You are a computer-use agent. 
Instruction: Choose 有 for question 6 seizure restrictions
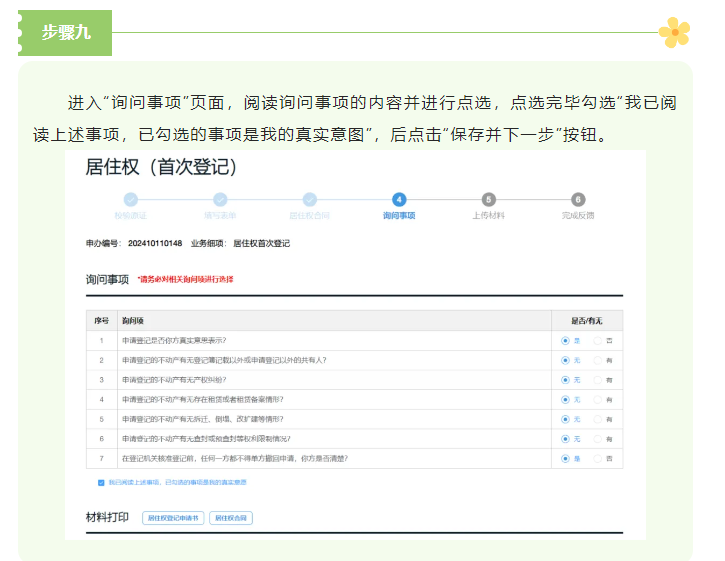pos(598,439)
